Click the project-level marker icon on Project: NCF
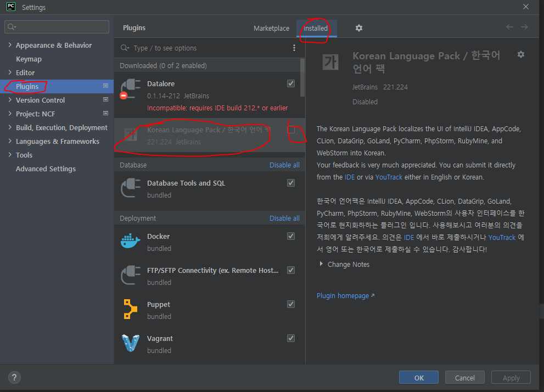Viewport: 544px width, 392px height. point(106,113)
